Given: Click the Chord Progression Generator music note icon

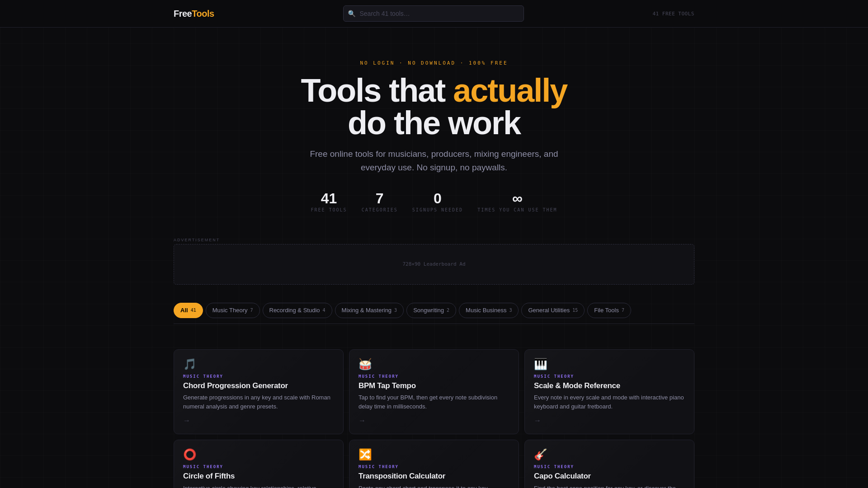Looking at the screenshot, I should (x=189, y=364).
